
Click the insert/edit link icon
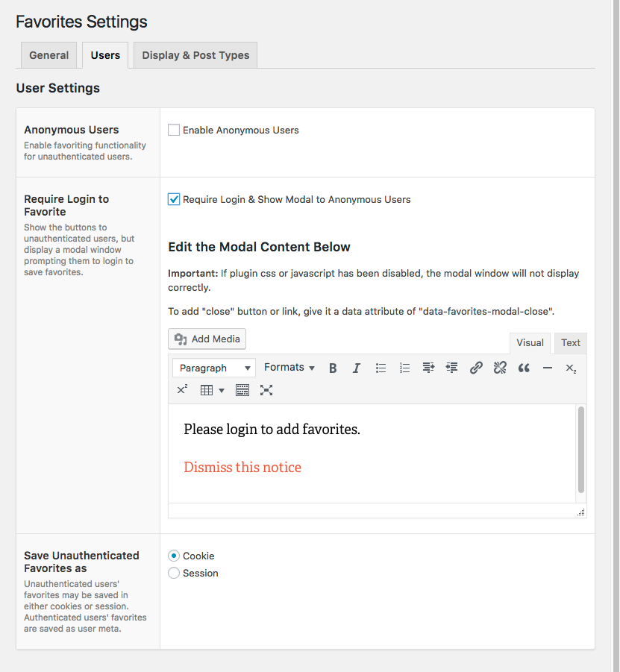tap(476, 368)
